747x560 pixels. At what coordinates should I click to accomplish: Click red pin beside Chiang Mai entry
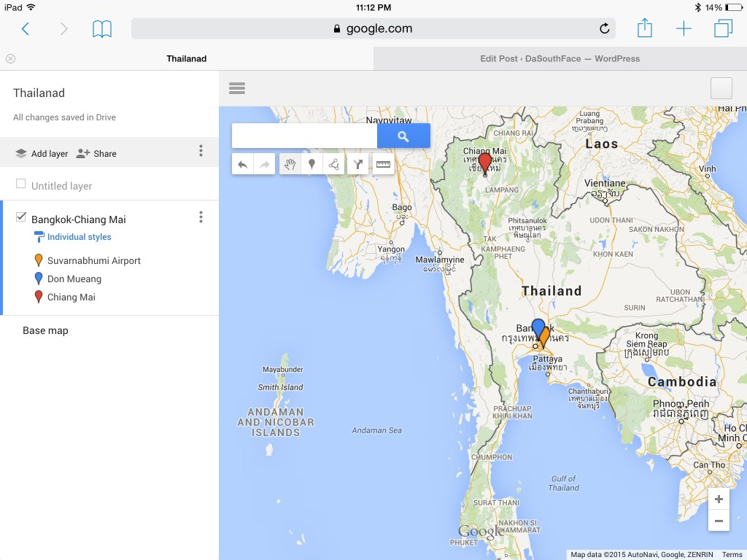click(x=39, y=296)
